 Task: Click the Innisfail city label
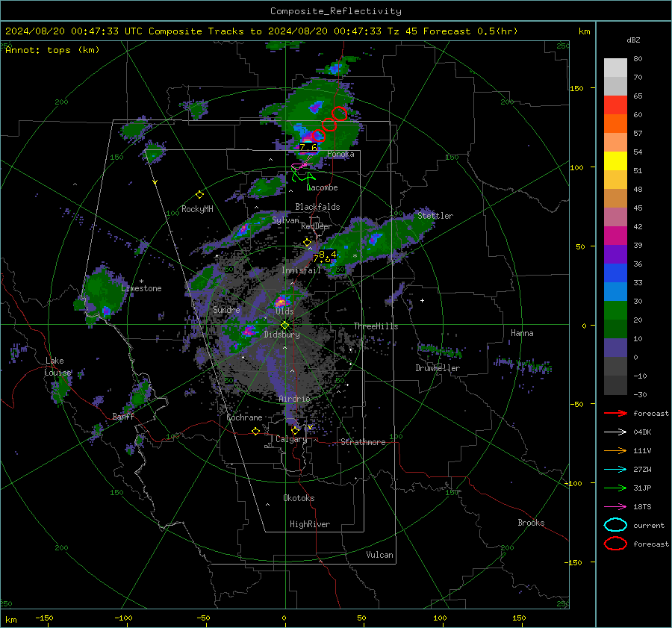click(302, 270)
